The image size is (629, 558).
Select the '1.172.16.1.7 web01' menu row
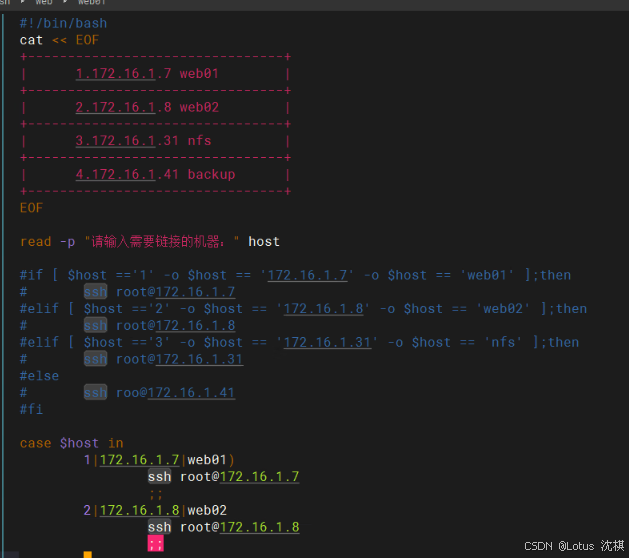click(x=147, y=74)
